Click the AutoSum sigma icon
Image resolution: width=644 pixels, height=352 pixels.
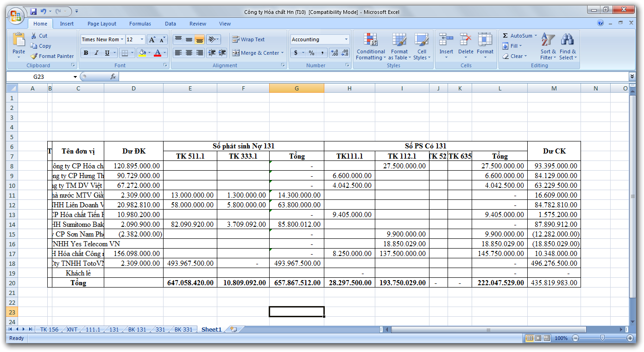tap(505, 36)
